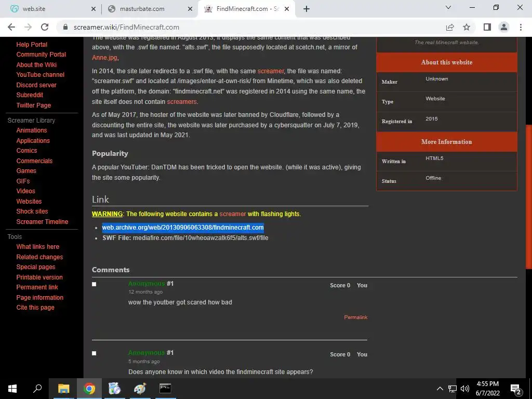View the Screamer Timeline

tap(42, 221)
